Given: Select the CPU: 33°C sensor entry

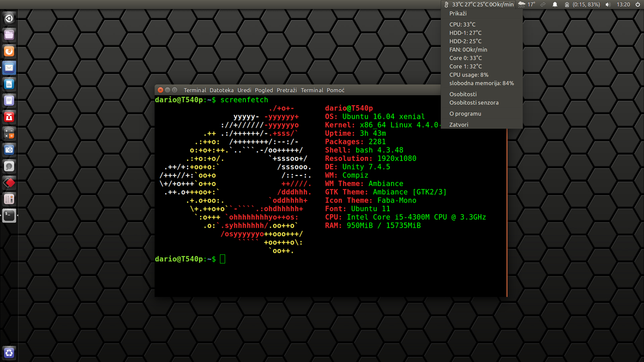Looking at the screenshot, I should click(481, 25).
